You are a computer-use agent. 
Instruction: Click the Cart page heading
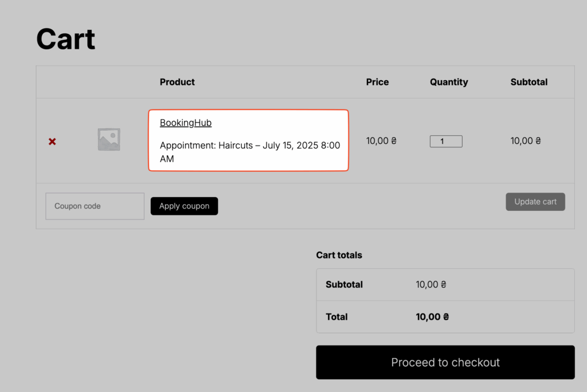pyautogui.click(x=66, y=40)
